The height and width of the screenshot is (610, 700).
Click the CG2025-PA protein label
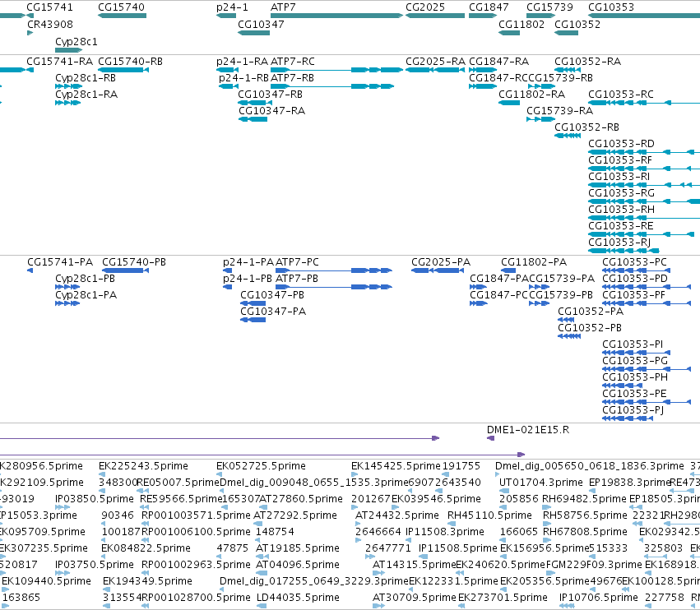click(441, 262)
